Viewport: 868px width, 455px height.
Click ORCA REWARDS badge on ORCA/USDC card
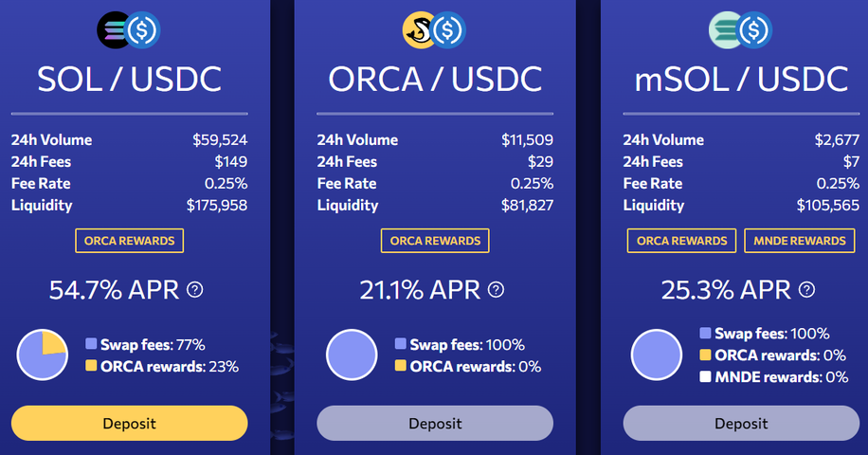(x=435, y=241)
